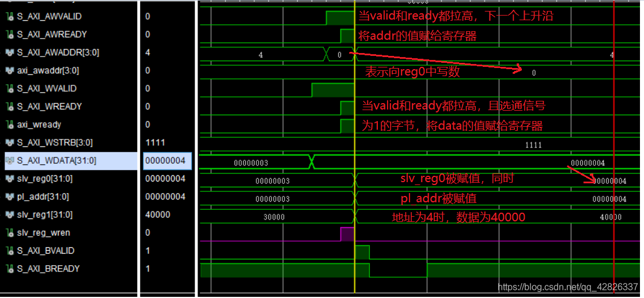Click the 1111 label on S_AXI_WSTRB waveform

(533, 145)
